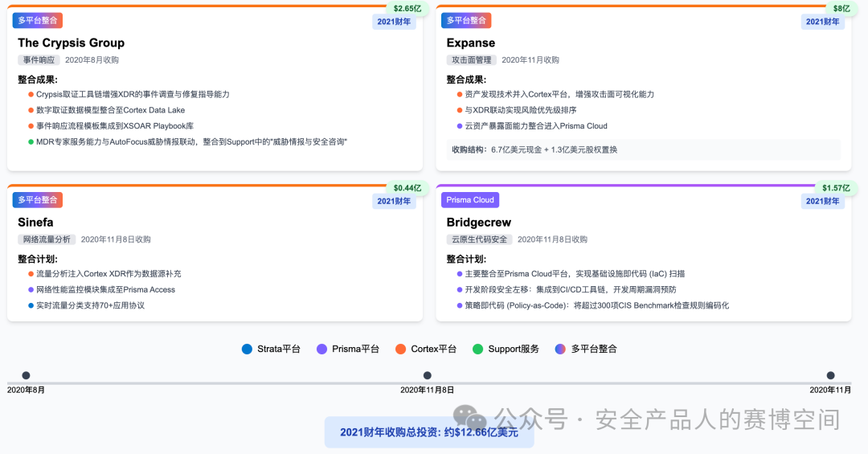This screenshot has height=454, width=868.
Task: Click the 收购结构 6.7亿美元现金 box
Action: click(x=643, y=149)
